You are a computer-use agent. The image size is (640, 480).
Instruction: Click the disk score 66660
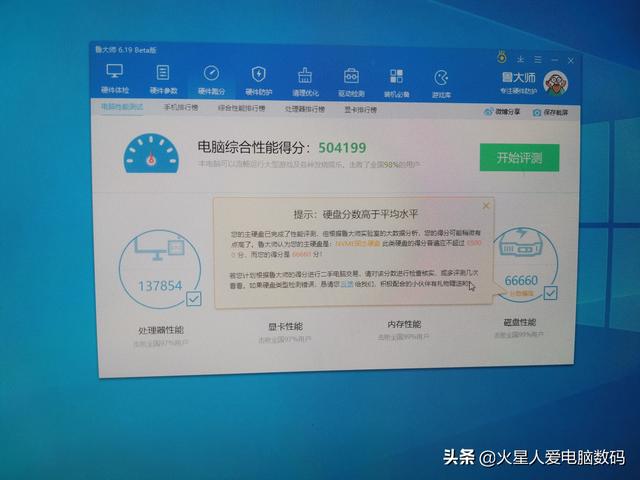pyautogui.click(x=521, y=280)
